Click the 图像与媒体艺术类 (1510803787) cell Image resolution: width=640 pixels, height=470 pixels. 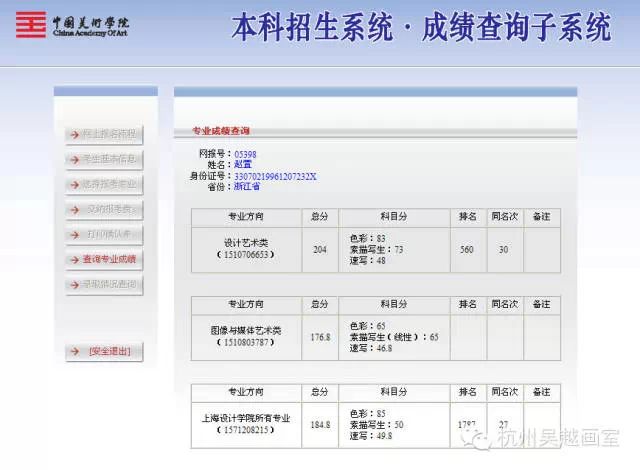click(246, 336)
